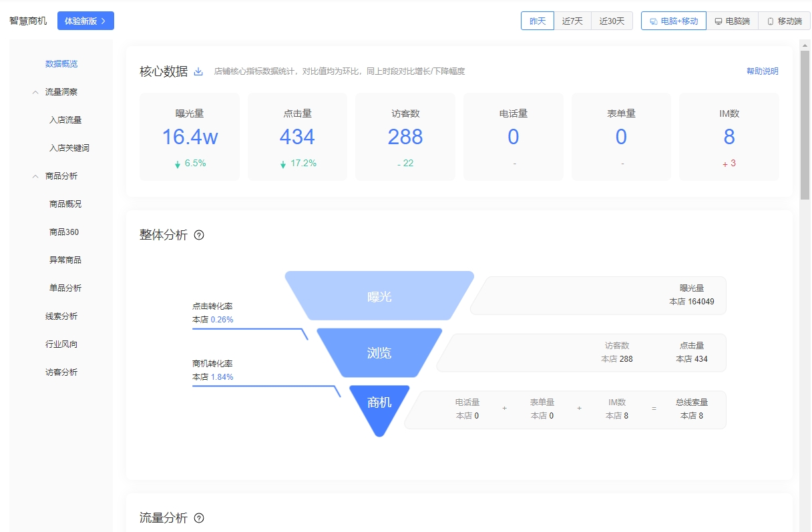Screen dimensions: 812x532
Task: Collapse the 流量洞察 sidebar section
Action: click(x=35, y=91)
